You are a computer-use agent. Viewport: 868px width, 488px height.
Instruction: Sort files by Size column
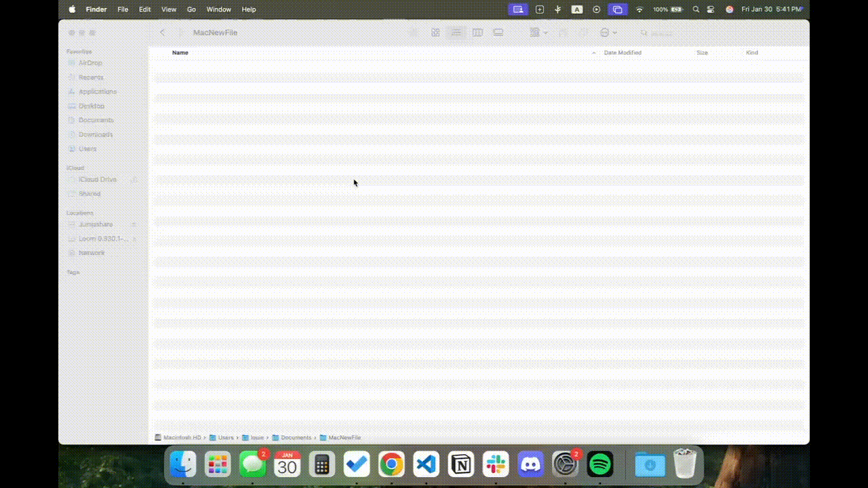tap(702, 52)
